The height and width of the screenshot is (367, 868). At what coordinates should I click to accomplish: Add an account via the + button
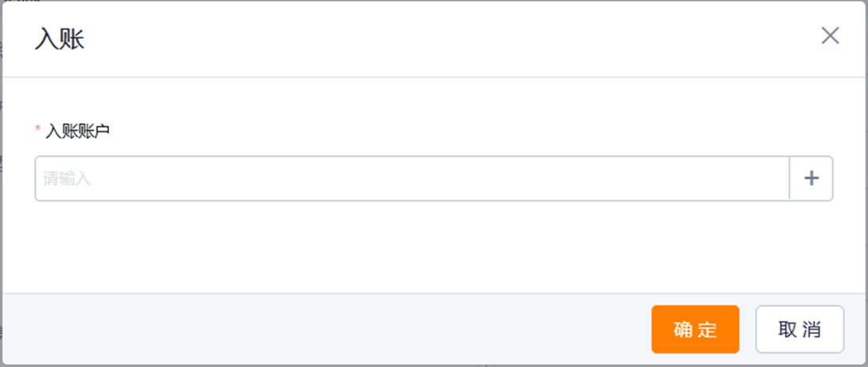[811, 178]
